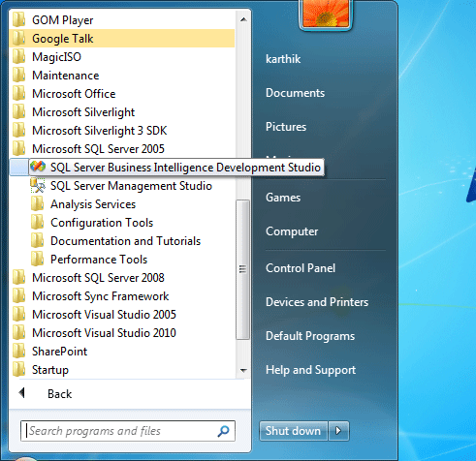The height and width of the screenshot is (461, 476).
Task: Expand the Performance Tools folder
Action: click(99, 260)
